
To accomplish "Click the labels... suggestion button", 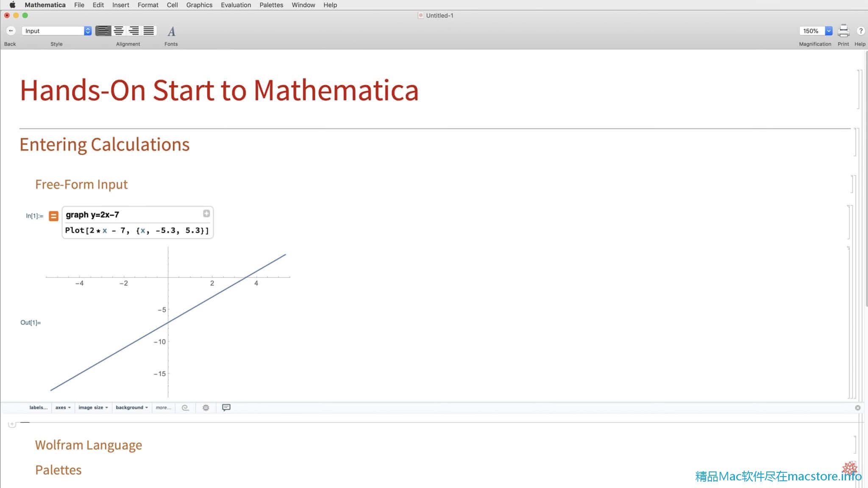I will pyautogui.click(x=39, y=408).
